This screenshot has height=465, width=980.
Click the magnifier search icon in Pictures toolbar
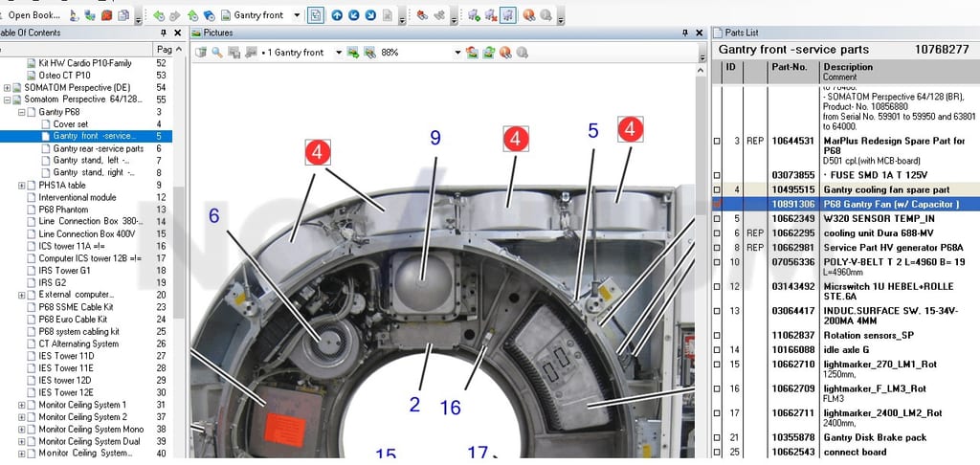click(217, 53)
